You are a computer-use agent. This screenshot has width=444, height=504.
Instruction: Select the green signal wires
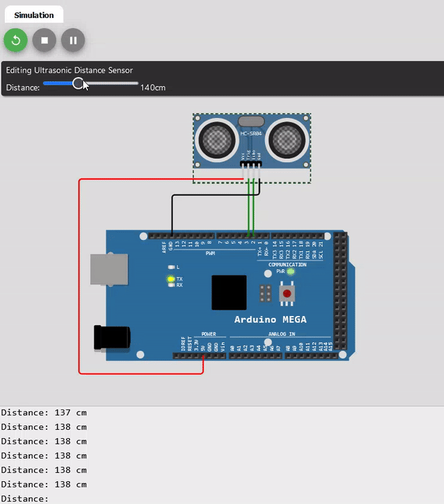(251, 208)
